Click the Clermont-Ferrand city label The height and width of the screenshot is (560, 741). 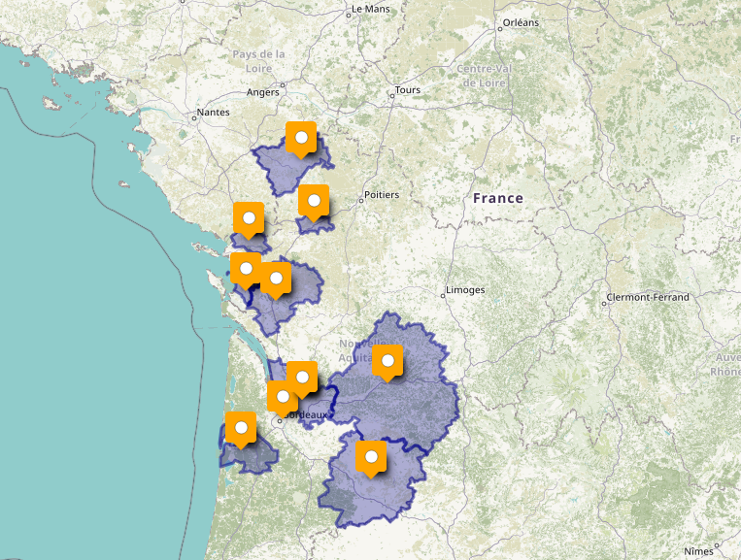tap(647, 297)
